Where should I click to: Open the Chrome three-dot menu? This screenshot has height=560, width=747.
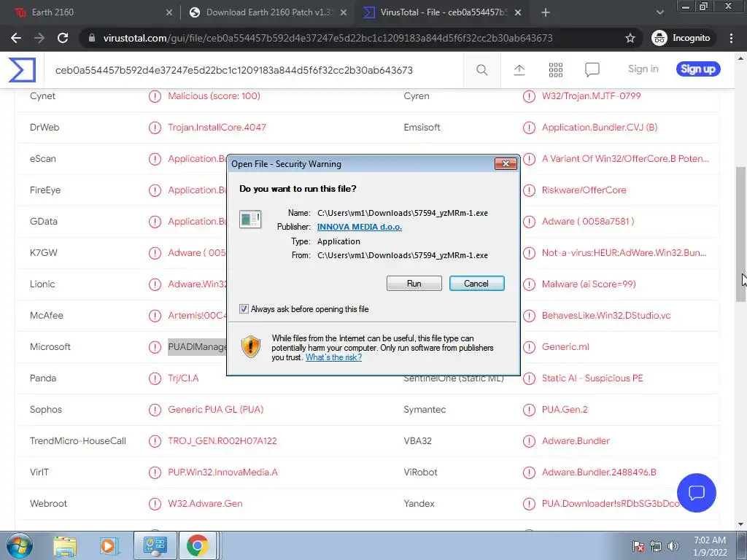[731, 38]
